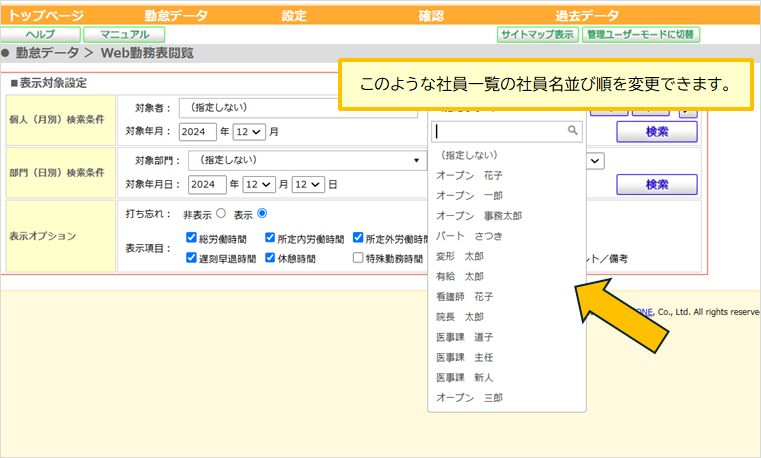Open トップページ menu
The image size is (761, 458).
[46, 16]
